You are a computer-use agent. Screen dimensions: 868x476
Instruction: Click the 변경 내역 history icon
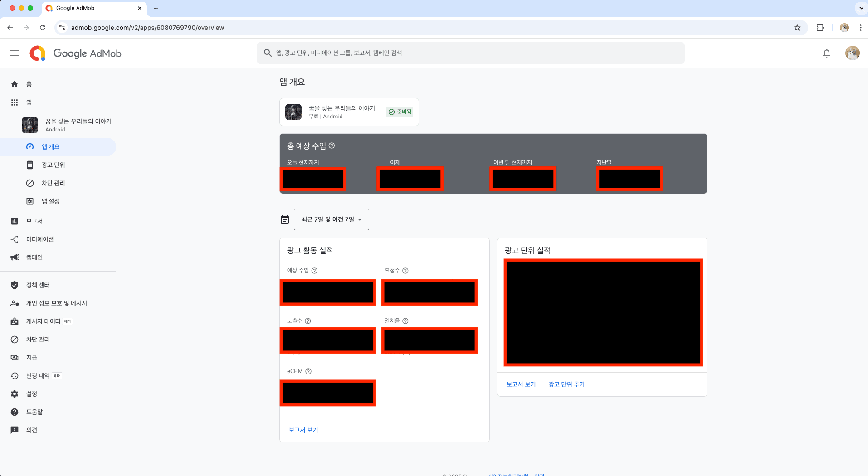[x=15, y=376]
